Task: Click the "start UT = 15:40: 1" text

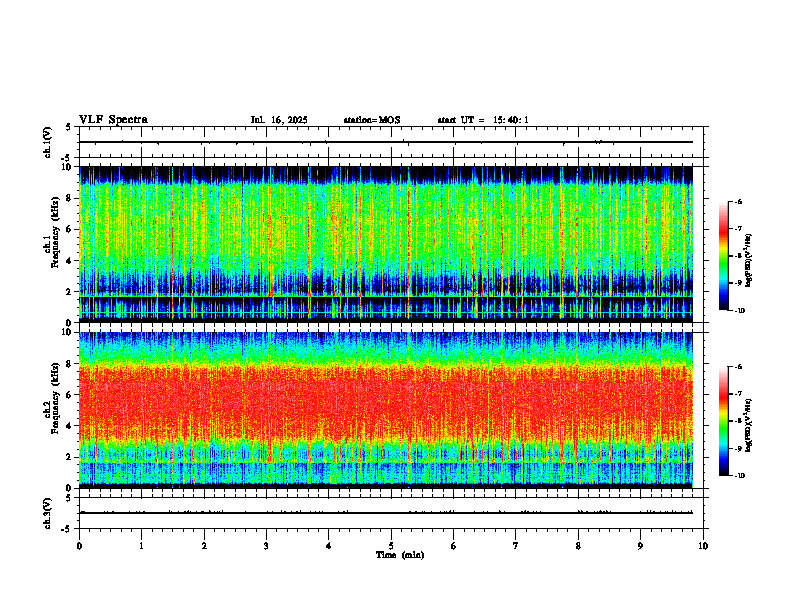Action: 483,120
